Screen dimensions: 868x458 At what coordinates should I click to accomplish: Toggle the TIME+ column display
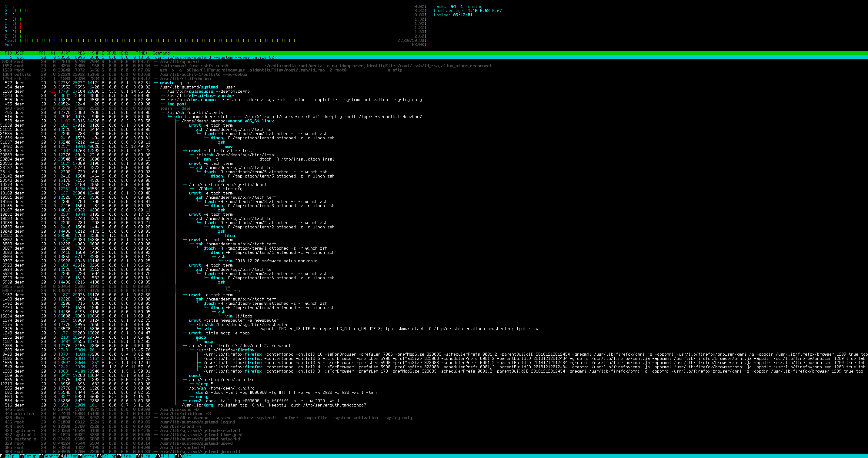(141, 53)
